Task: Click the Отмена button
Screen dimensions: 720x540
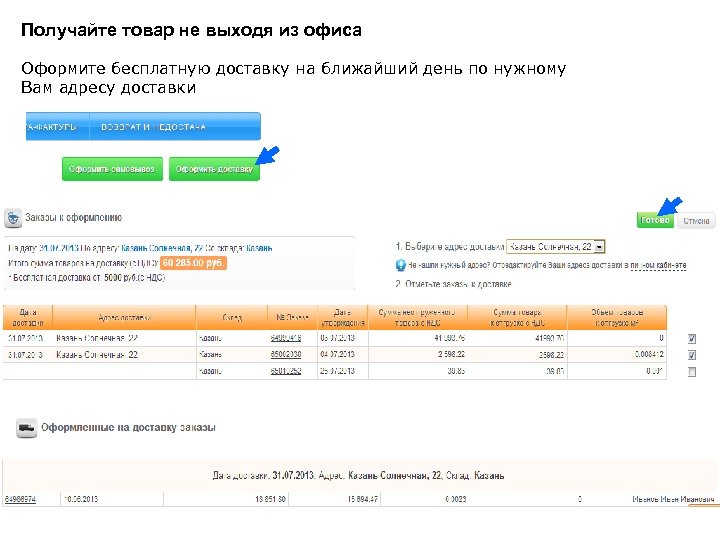Action: [x=696, y=221]
